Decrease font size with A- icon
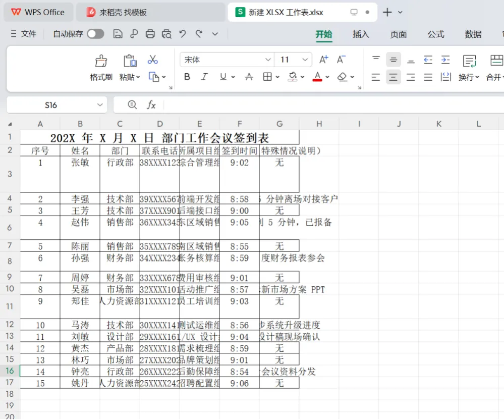This screenshot has height=420, width=504. [x=341, y=59]
